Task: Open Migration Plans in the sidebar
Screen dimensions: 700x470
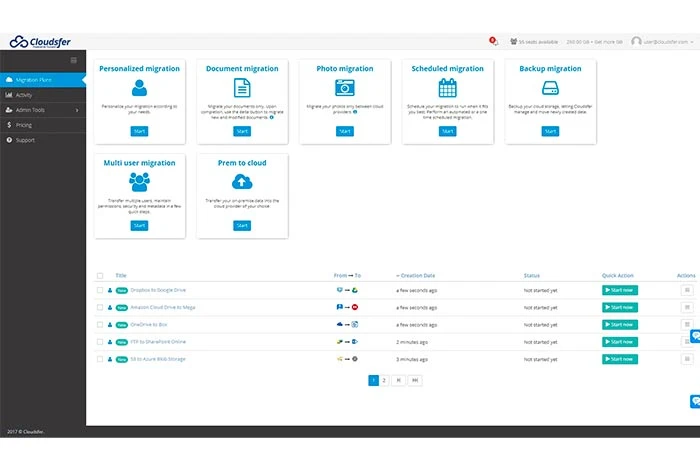Action: click(x=43, y=80)
